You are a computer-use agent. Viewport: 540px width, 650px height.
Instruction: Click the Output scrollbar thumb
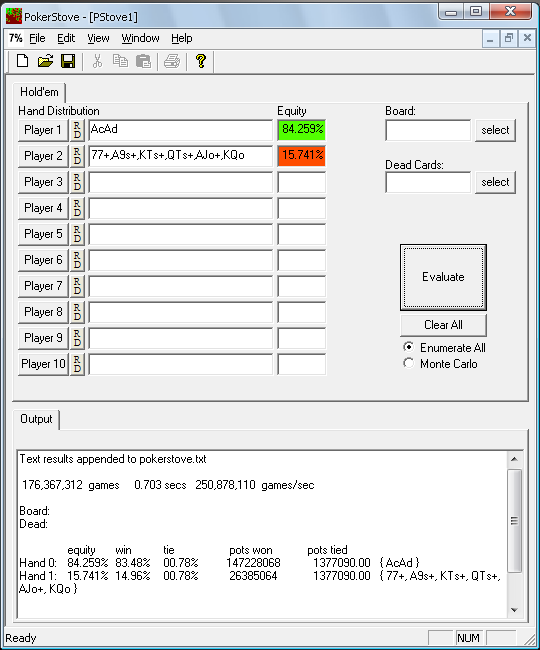tap(514, 521)
